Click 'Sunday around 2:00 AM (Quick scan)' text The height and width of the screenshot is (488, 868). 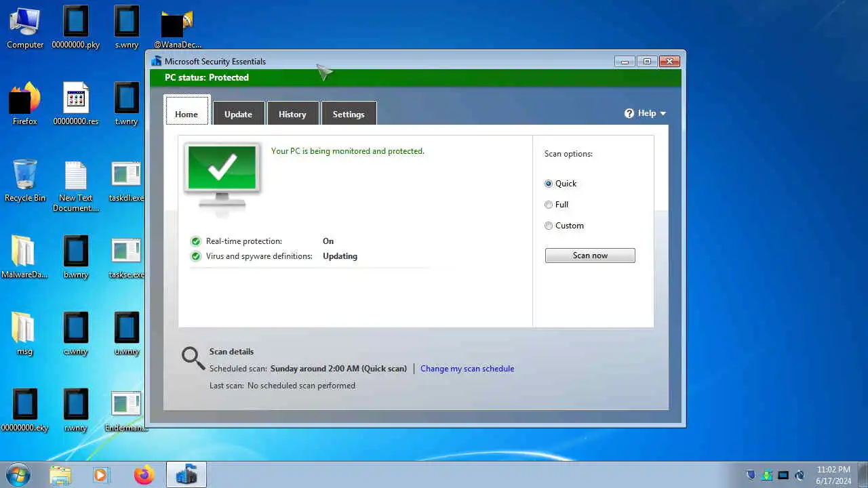coord(338,369)
